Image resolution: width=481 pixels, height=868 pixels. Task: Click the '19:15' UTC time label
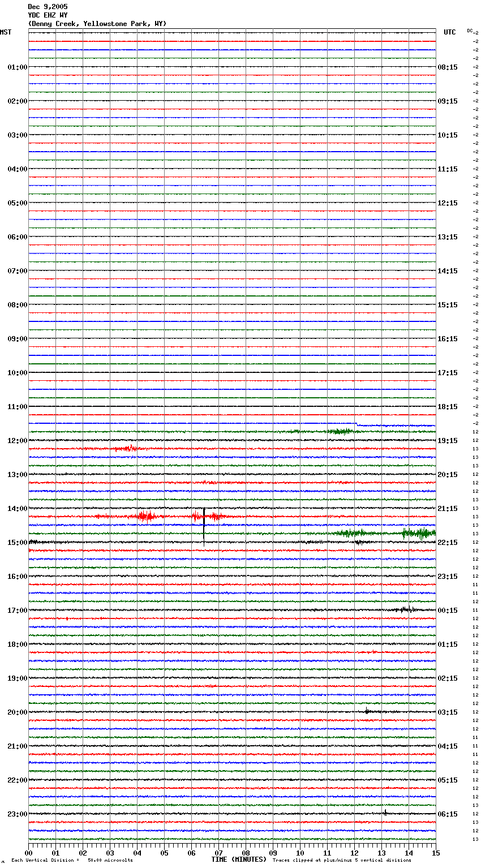(448, 441)
